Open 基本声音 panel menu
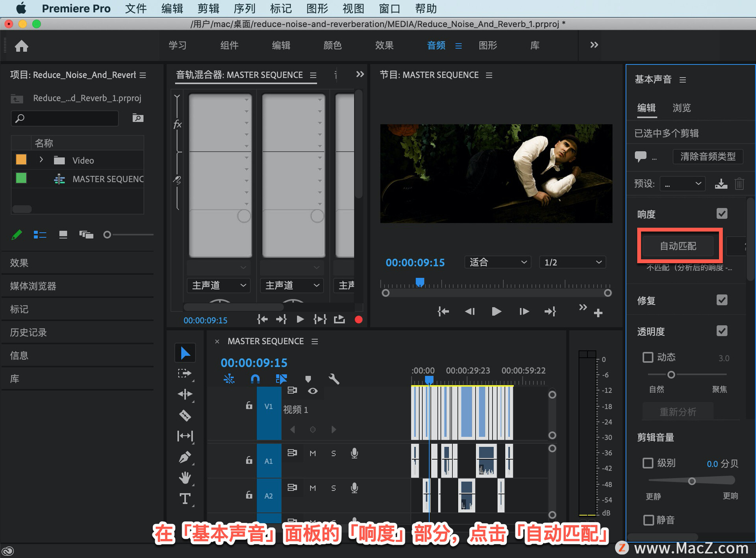The width and height of the screenshot is (756, 558). [683, 80]
